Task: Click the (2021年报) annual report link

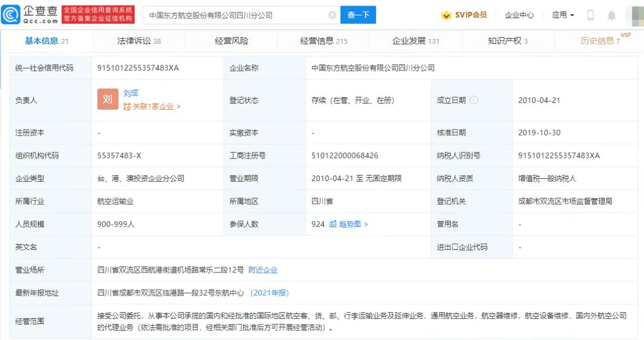Action: (270, 293)
